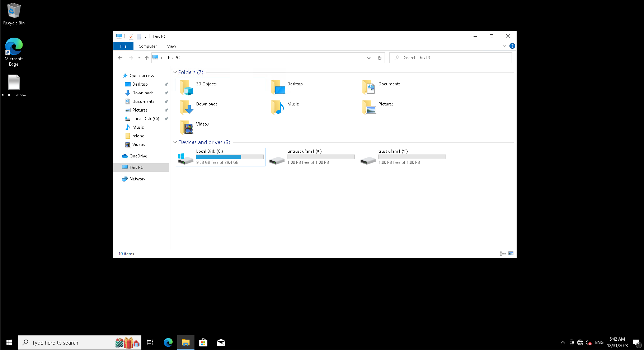Image resolution: width=644 pixels, height=350 pixels.
Task: Unpin Local Disk (C:) from Quick access
Action: (166, 119)
